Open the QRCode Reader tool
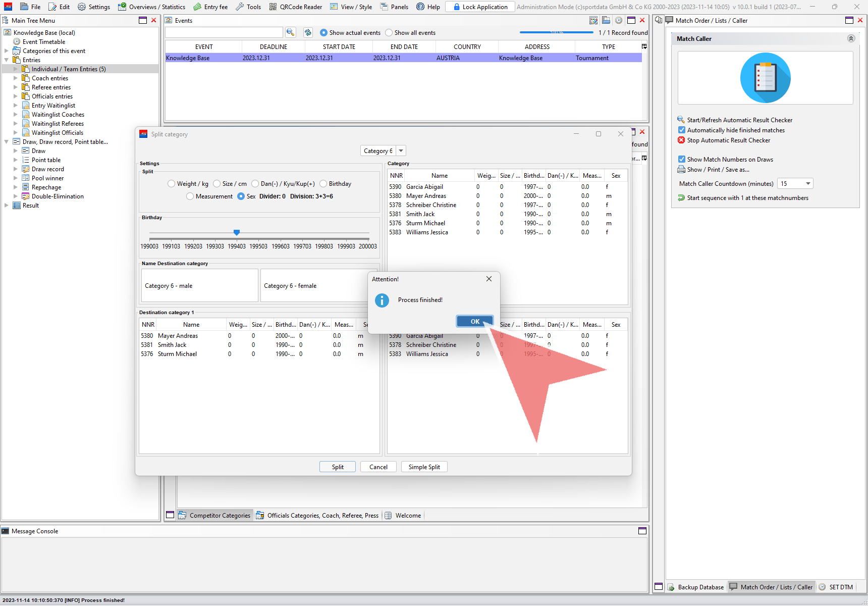 296,7
